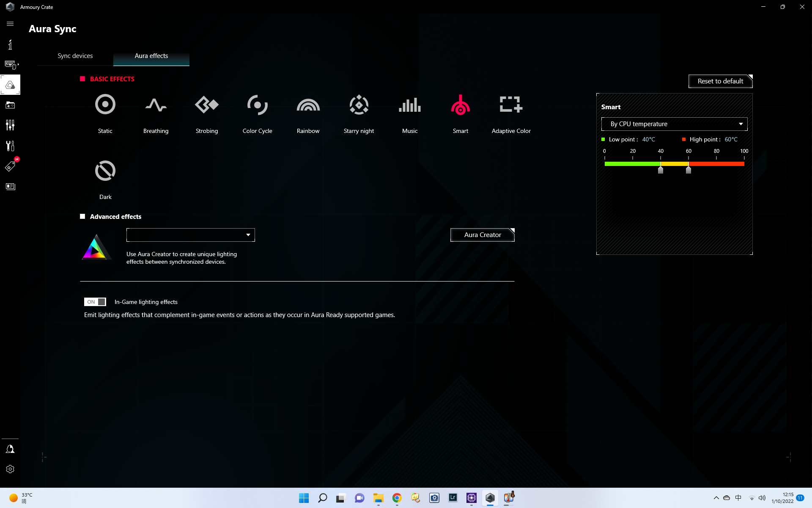Click the input method indicator 中
The image size is (812, 508).
[x=738, y=498]
